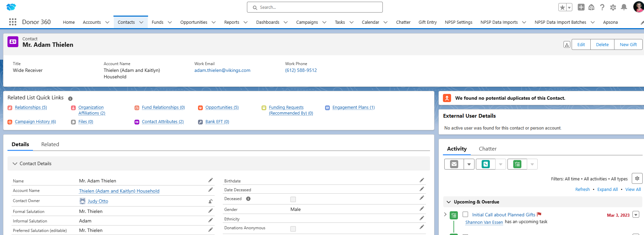644x235 pixels.
Task: Open the user profile avatar
Action: point(639,7)
